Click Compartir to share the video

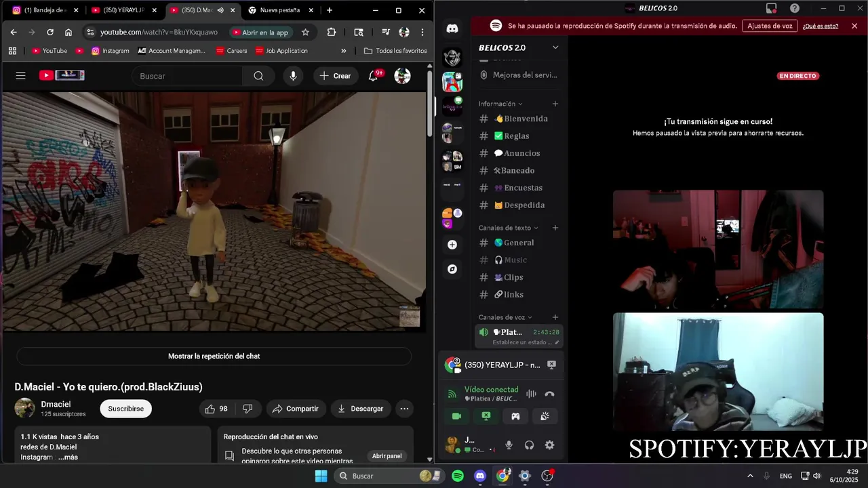coord(295,409)
